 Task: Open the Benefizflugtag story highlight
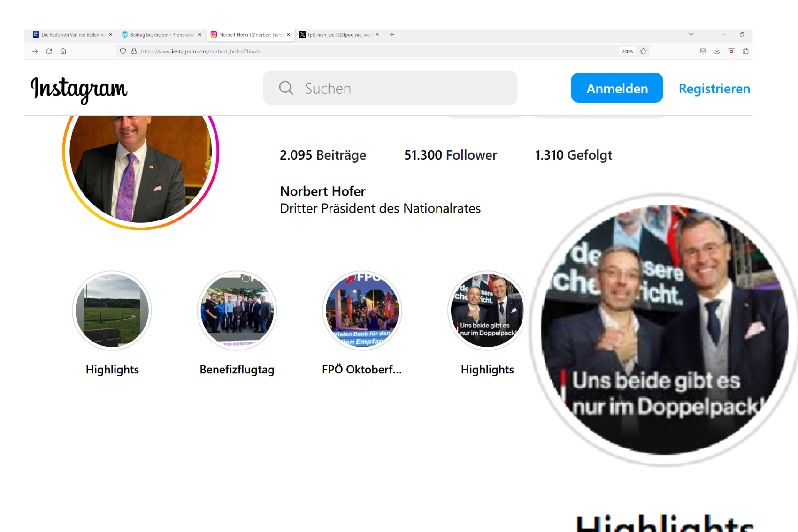click(237, 311)
